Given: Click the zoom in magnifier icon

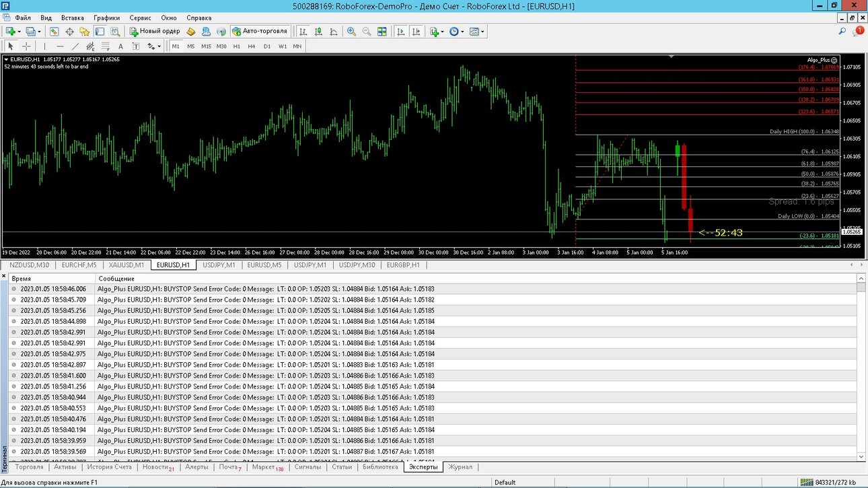Looking at the screenshot, I should [351, 32].
